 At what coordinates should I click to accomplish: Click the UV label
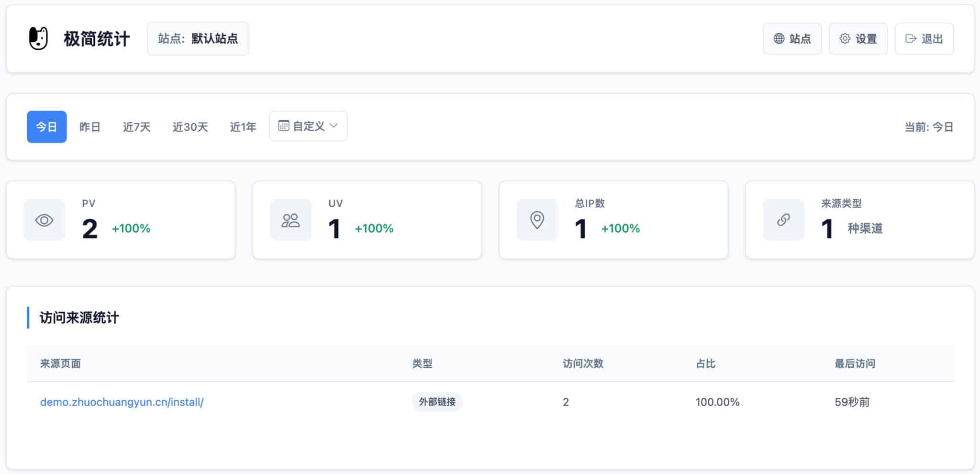(x=335, y=203)
